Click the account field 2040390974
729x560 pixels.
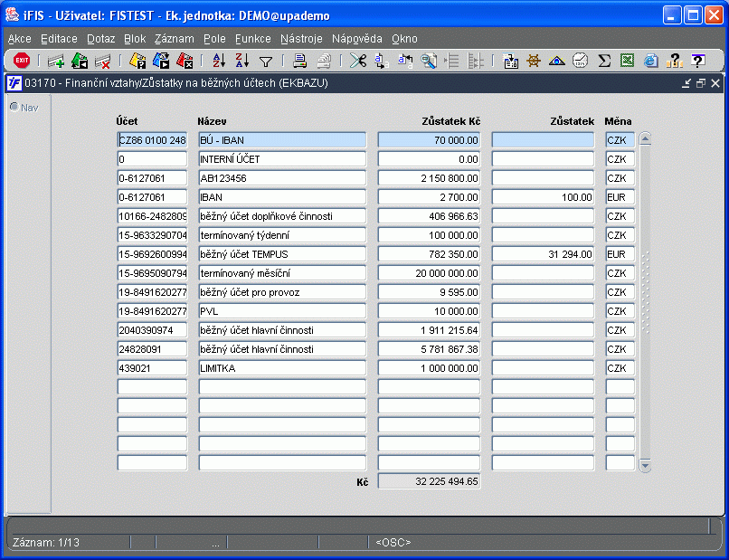152,330
